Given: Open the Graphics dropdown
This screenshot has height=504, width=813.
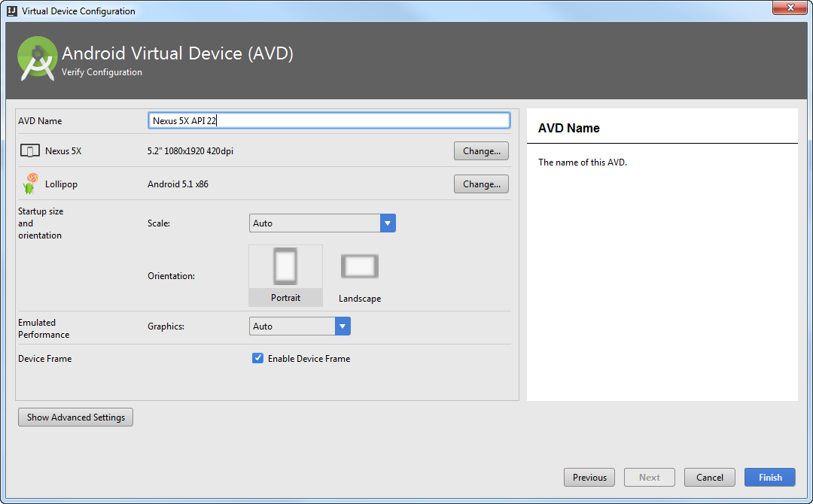Looking at the screenshot, I should tap(292, 326).
